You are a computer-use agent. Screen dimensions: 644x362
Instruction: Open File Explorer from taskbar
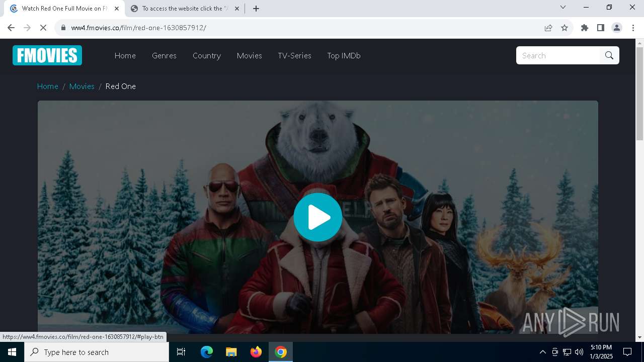(x=231, y=352)
